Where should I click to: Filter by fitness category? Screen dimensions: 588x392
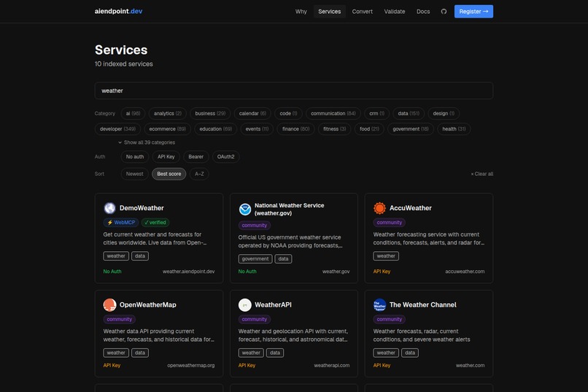tap(335, 128)
